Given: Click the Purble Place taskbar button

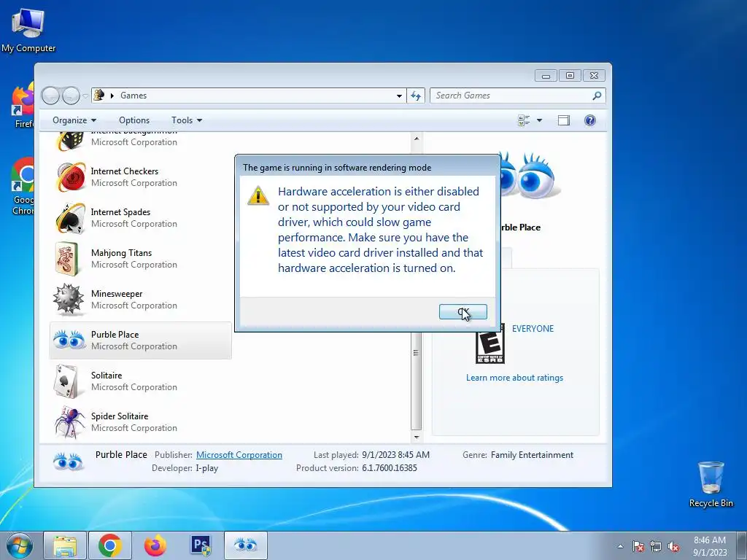Looking at the screenshot, I should [246, 545].
